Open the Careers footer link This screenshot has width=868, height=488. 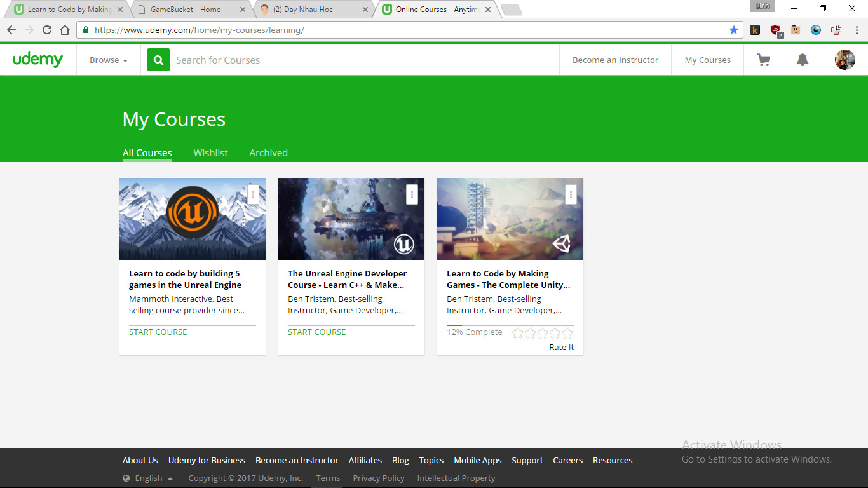point(567,460)
